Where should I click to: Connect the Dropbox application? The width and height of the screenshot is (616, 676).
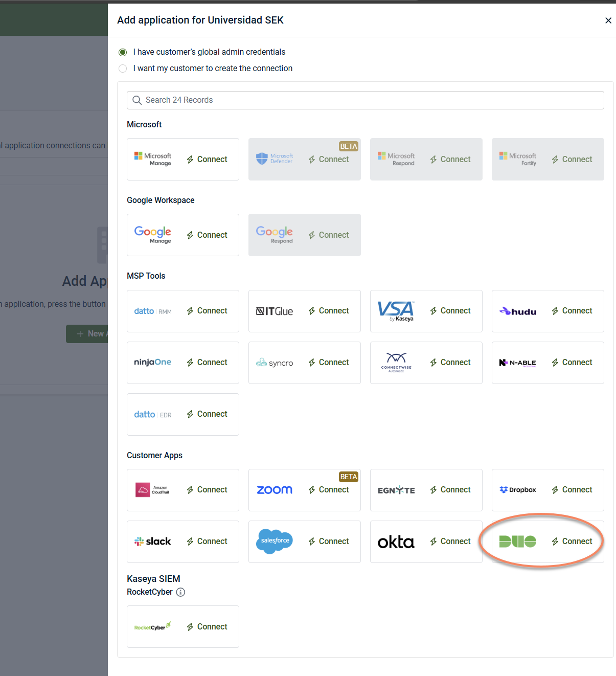572,490
